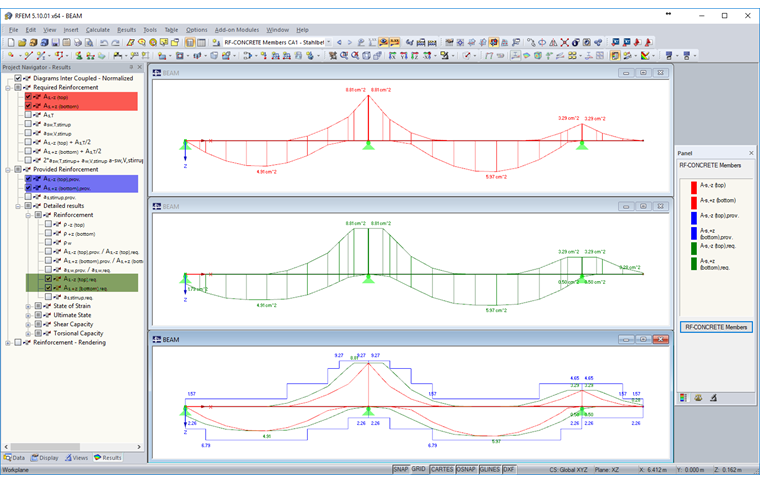
Task: Click the red cross delete-results icon
Action: click(564, 43)
